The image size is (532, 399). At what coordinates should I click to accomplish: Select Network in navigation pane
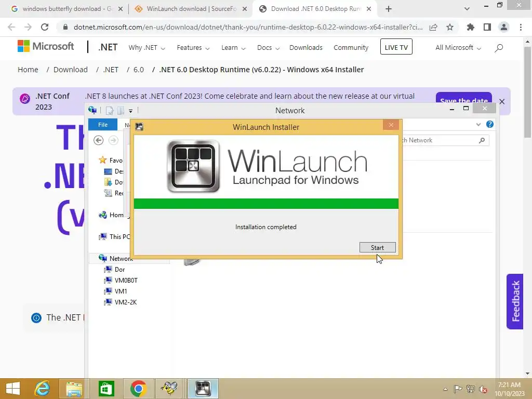point(115,258)
